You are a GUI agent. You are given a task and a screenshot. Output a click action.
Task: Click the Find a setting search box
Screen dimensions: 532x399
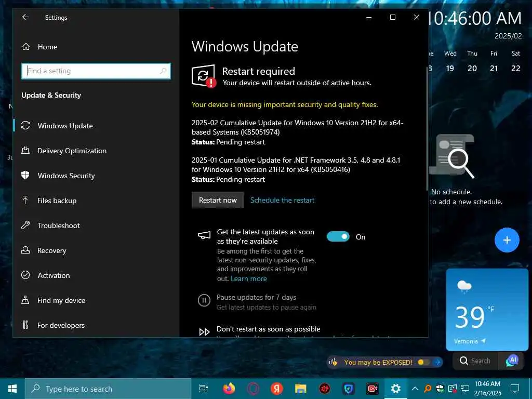pos(96,71)
